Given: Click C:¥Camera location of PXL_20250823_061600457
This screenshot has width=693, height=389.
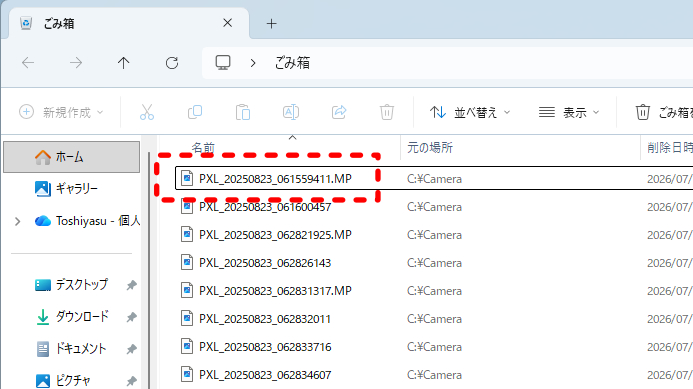Looking at the screenshot, I should tap(434, 207).
